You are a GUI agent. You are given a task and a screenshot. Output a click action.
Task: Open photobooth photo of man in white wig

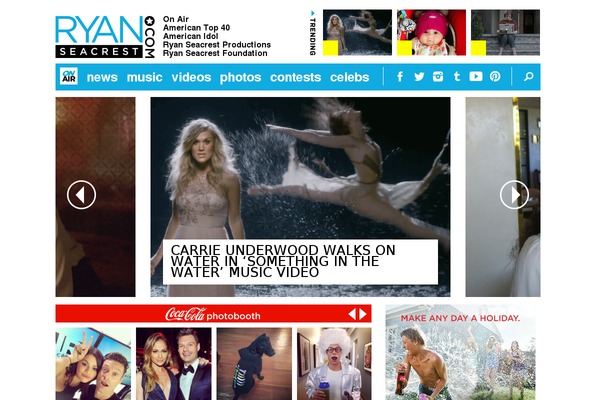pos(334,364)
